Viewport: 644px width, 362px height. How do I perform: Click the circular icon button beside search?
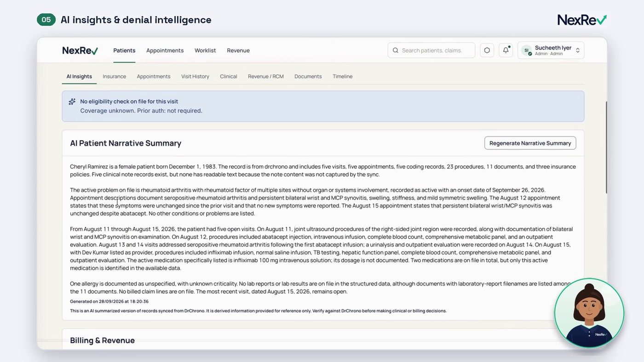487,51
